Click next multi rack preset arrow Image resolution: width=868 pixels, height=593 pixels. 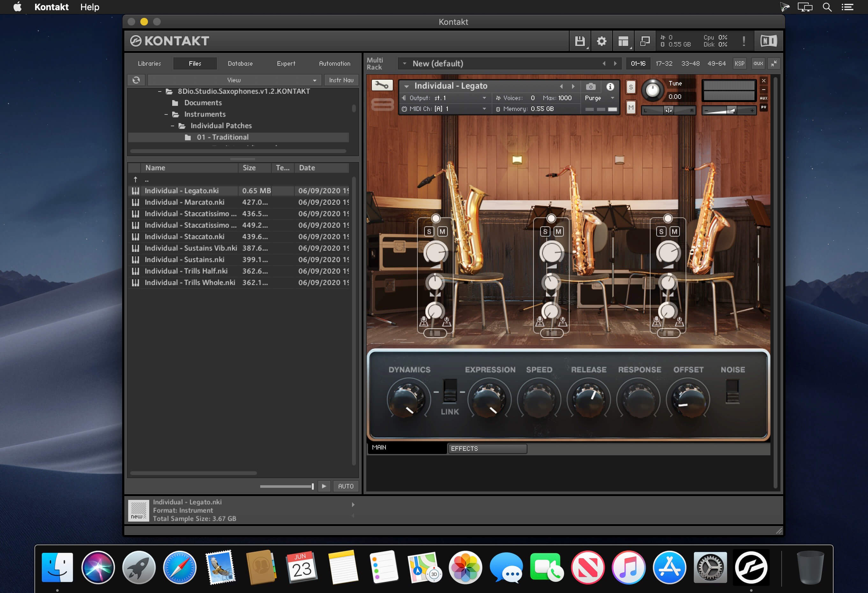pos(615,63)
